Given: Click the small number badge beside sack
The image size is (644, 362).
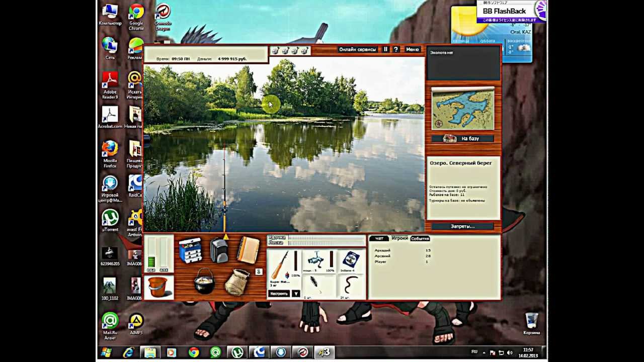Looking at the screenshot, I should pyautogui.click(x=259, y=271).
